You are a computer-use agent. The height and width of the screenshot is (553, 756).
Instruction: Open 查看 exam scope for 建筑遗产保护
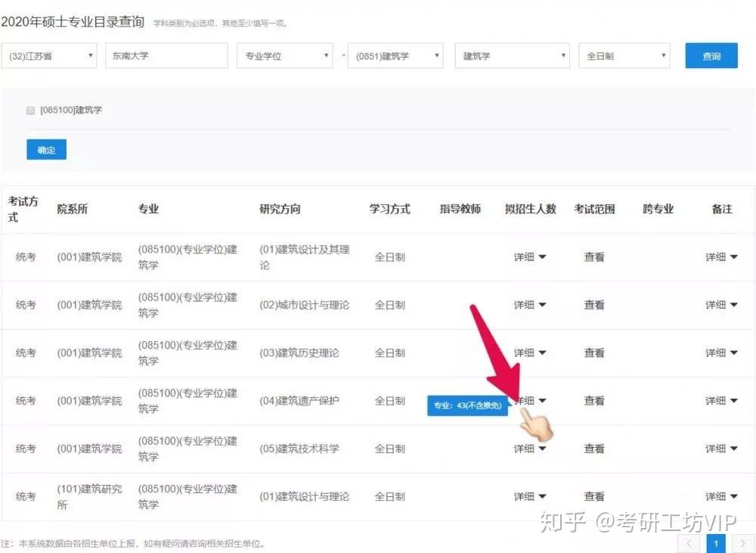[594, 400]
